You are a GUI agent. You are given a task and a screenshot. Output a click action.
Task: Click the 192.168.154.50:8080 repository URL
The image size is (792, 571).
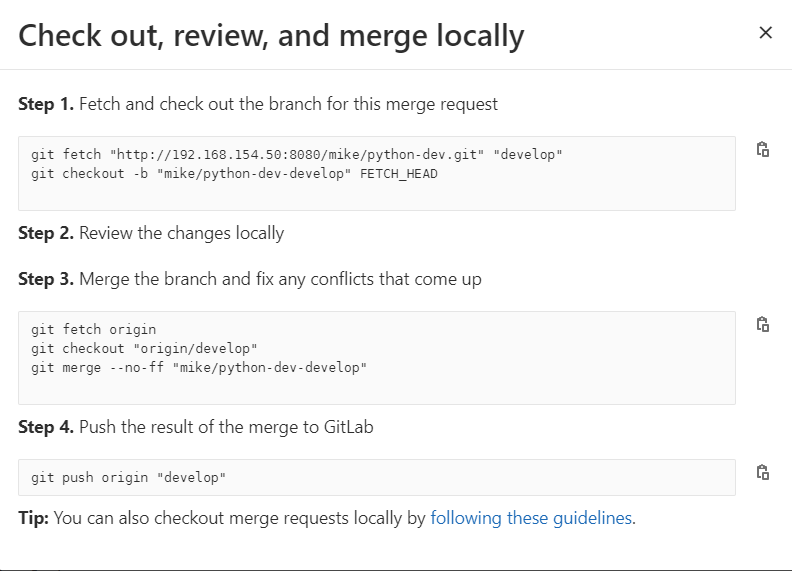coord(296,155)
